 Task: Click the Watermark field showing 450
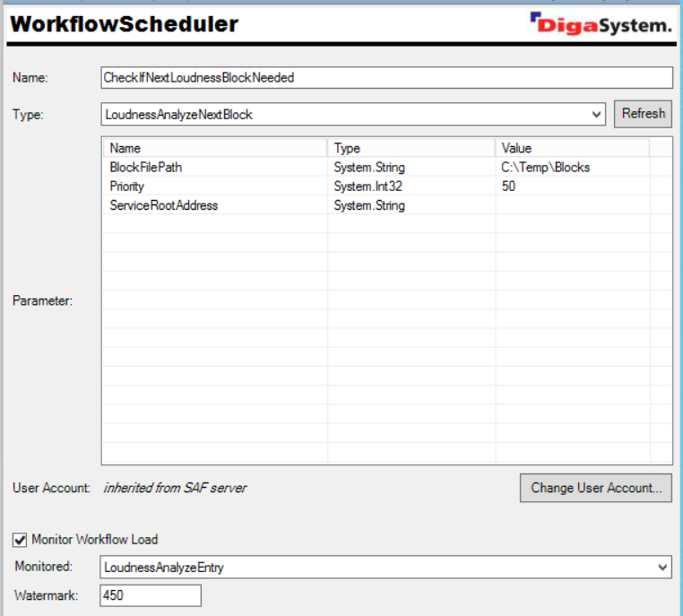[150, 594]
